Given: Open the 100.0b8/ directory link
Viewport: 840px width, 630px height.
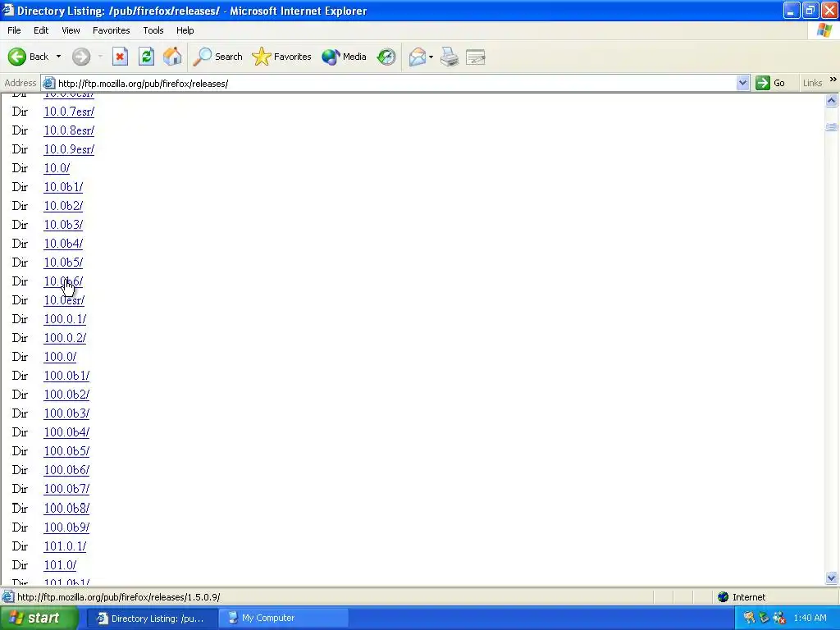Looking at the screenshot, I should coord(66,508).
